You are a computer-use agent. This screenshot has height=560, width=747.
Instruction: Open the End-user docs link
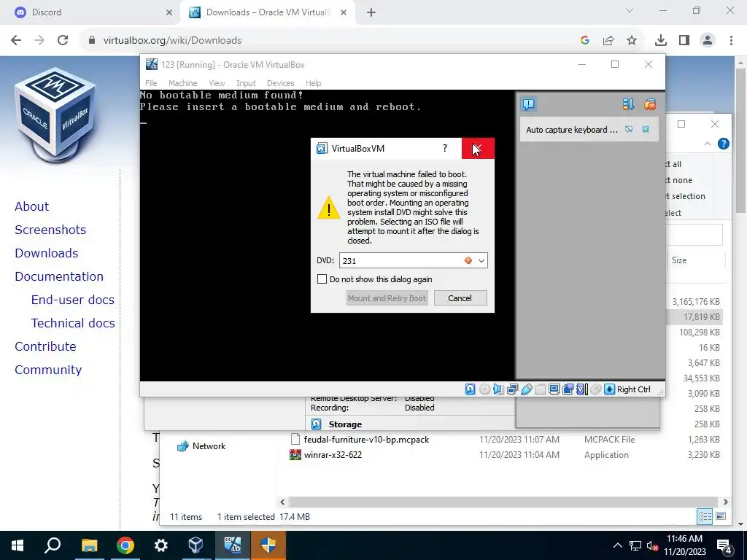tap(73, 300)
